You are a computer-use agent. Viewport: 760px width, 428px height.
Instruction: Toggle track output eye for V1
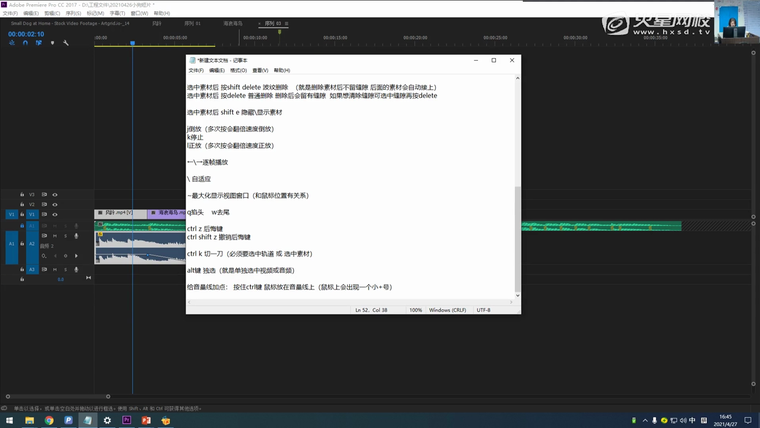click(55, 214)
